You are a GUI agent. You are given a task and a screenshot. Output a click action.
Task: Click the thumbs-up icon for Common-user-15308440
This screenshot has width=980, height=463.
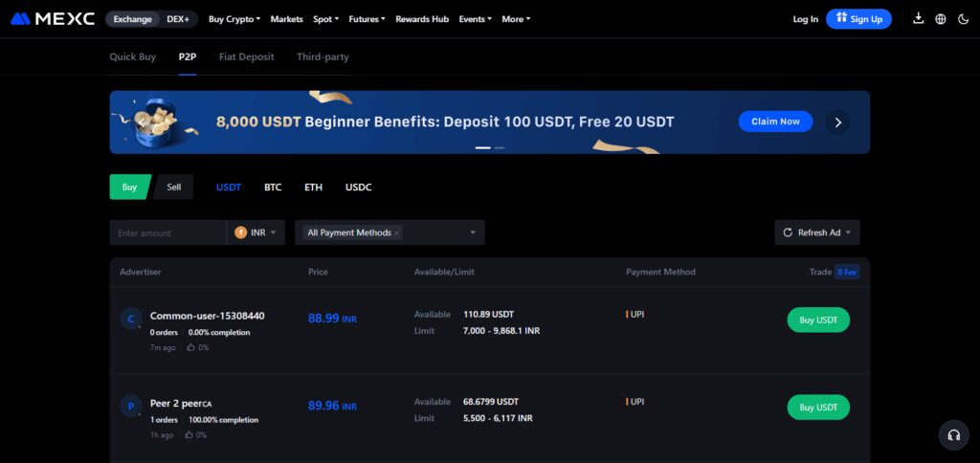(x=190, y=347)
